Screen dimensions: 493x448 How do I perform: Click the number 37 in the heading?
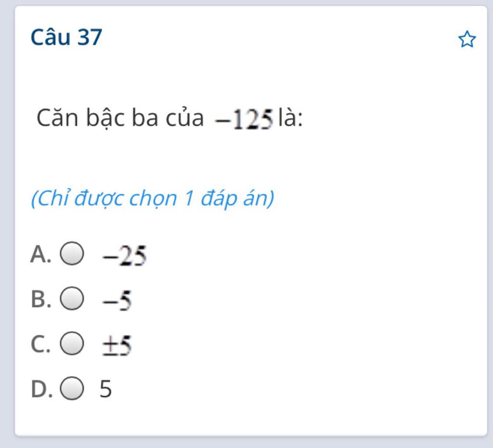tap(89, 38)
